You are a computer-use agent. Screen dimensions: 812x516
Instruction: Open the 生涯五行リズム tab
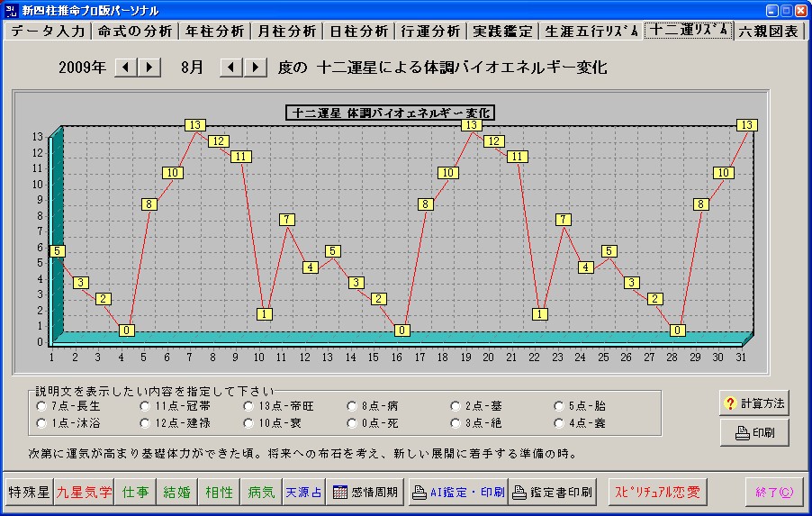point(591,32)
